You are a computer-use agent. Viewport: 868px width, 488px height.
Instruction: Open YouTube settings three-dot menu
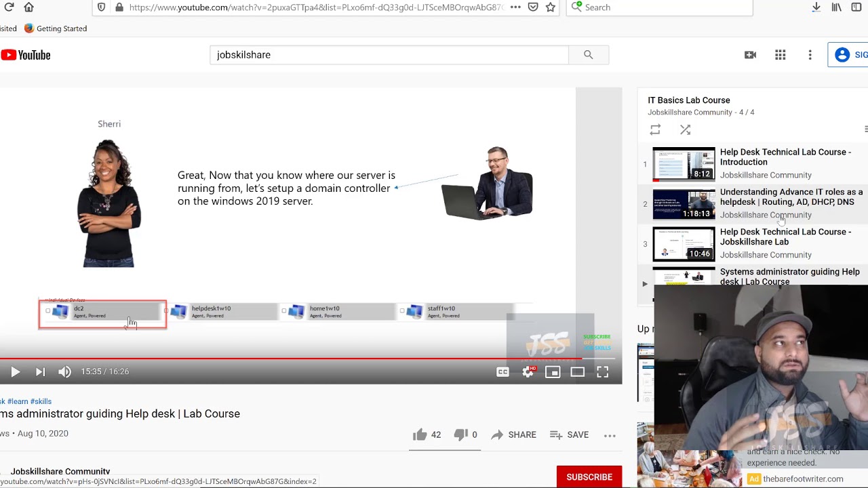(x=810, y=55)
